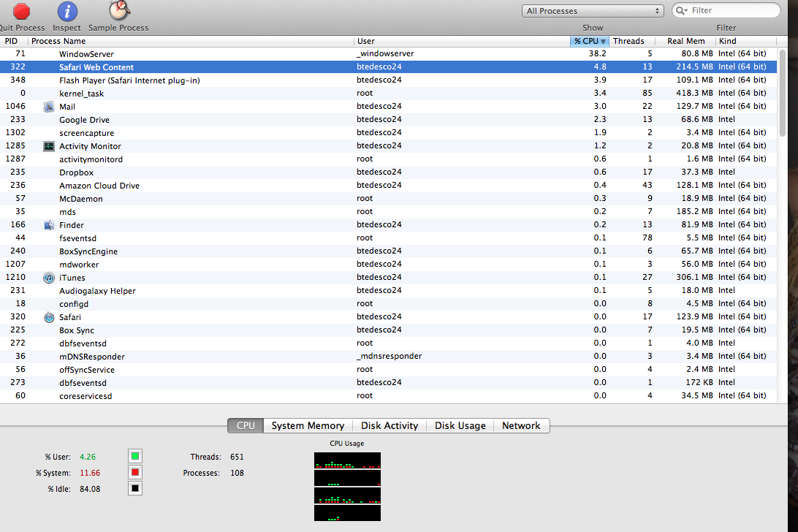Switch to Disk Usage tab

(x=460, y=425)
